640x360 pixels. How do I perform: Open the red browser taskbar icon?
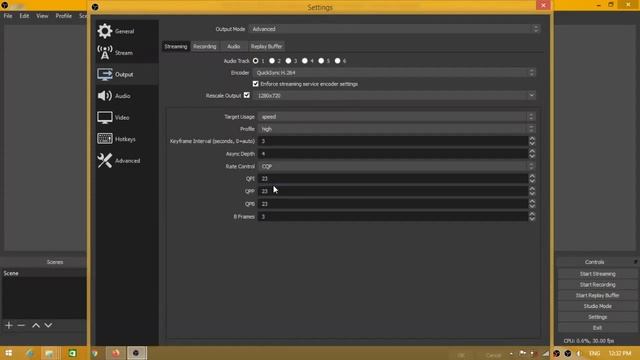click(116, 353)
